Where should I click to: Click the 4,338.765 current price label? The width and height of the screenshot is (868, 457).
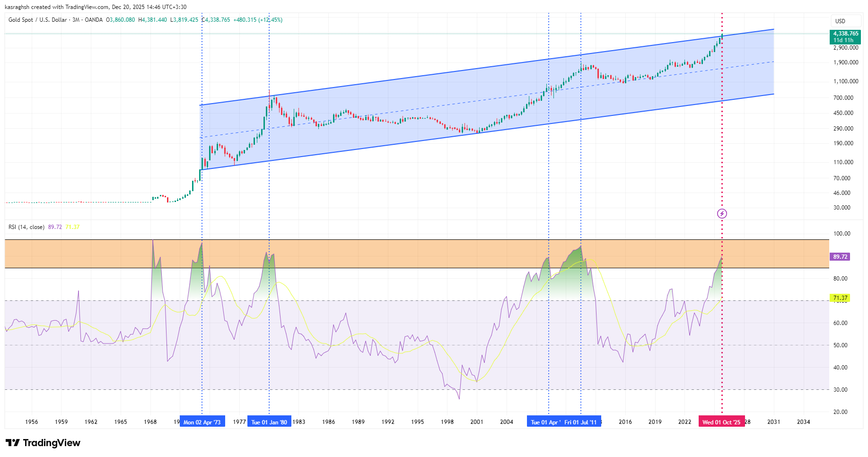click(x=846, y=34)
